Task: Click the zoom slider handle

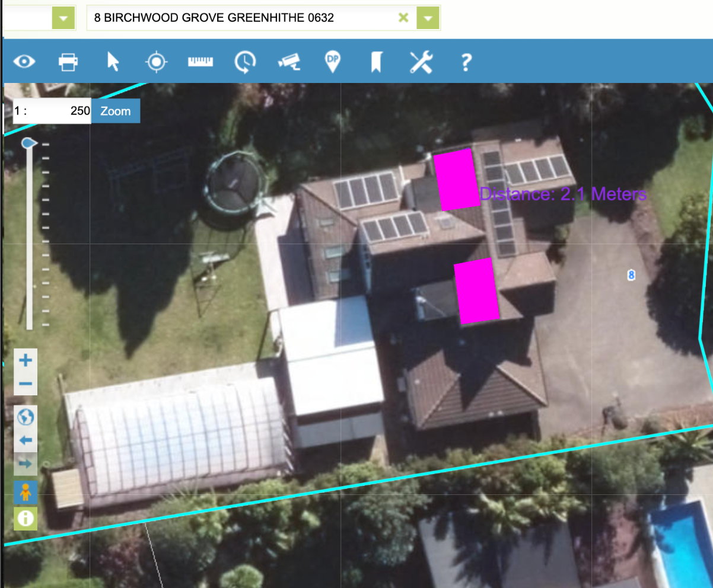Action: point(28,143)
